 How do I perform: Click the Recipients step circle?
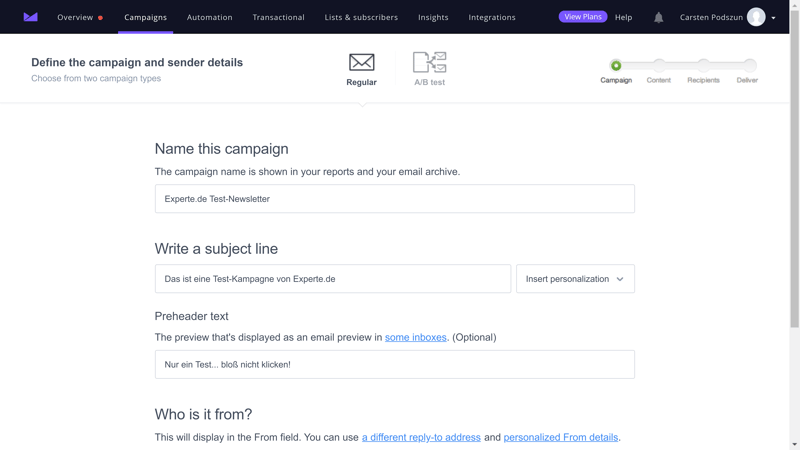coord(703,65)
